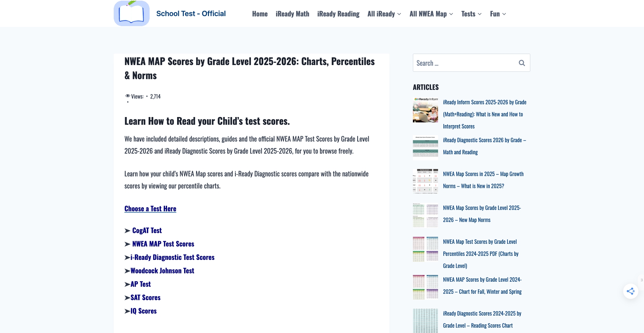The image size is (644, 333).
Task: Click the Choose a Test Here link
Action: click(150, 208)
